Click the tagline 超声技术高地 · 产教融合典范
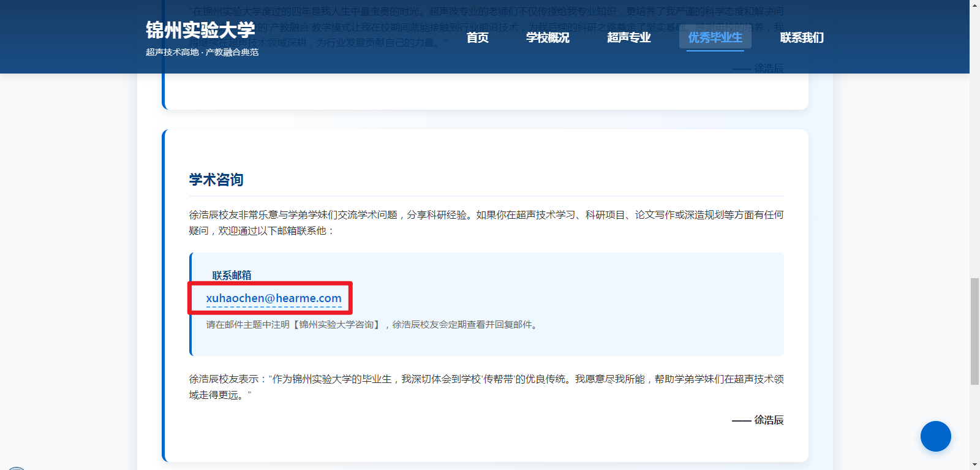 (202, 53)
